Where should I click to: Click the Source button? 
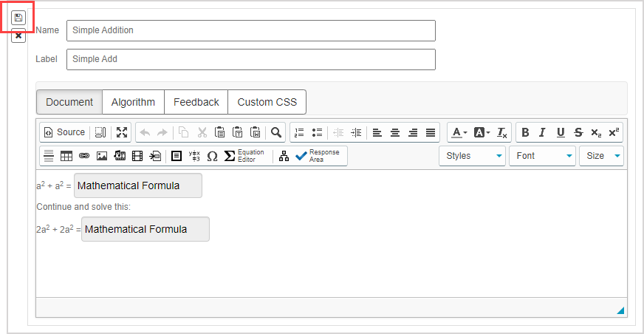pos(64,132)
